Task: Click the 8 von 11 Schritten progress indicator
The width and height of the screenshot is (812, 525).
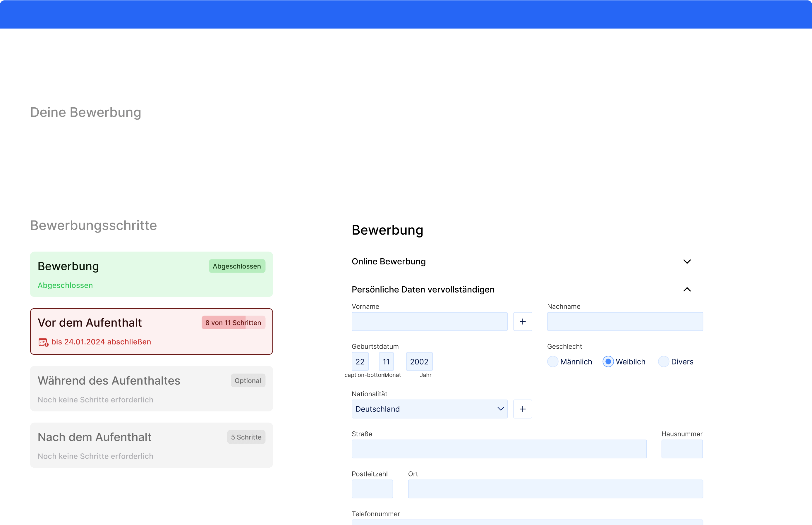Action: (x=233, y=323)
